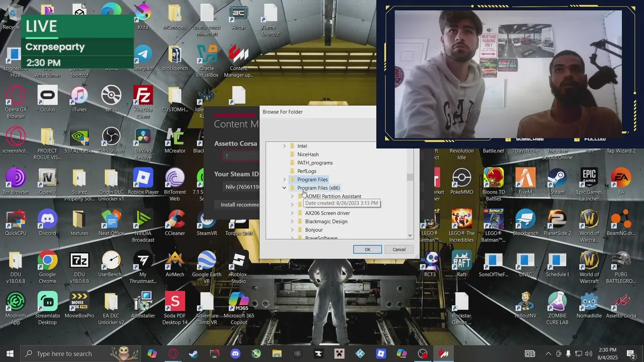The width and height of the screenshot is (644, 362).
Task: Click the Assetto Corsa path field
Action: point(240,156)
